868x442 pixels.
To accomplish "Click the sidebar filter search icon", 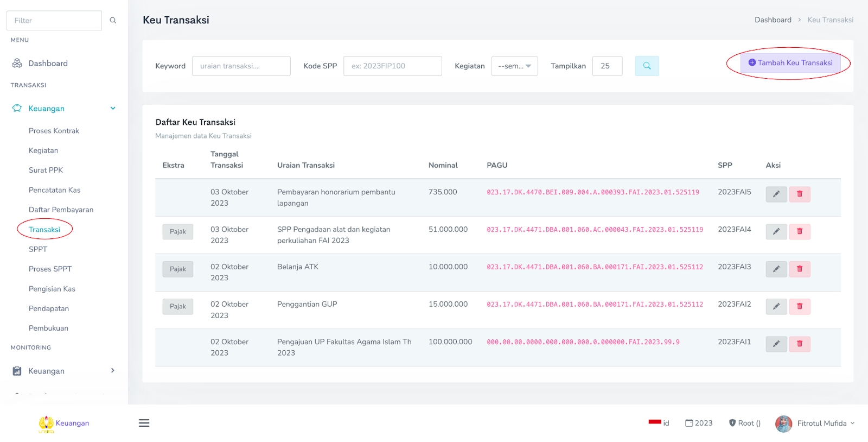I will (x=113, y=21).
